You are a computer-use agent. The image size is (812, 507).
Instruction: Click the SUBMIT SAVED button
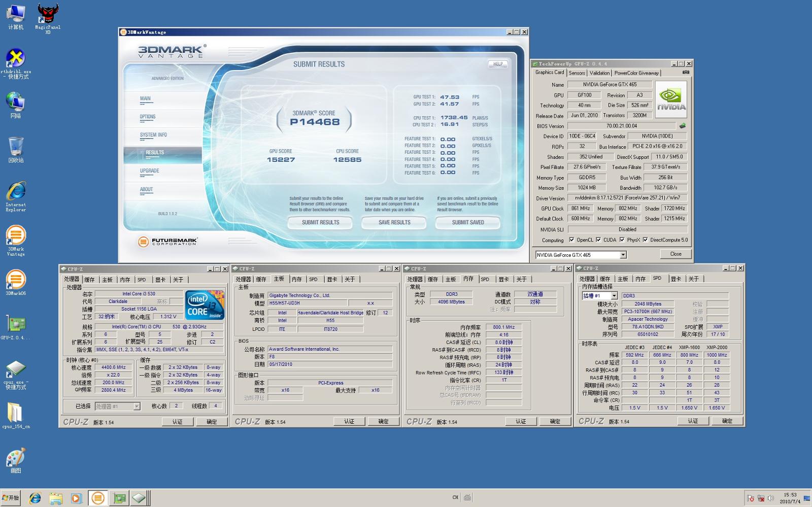point(468,222)
